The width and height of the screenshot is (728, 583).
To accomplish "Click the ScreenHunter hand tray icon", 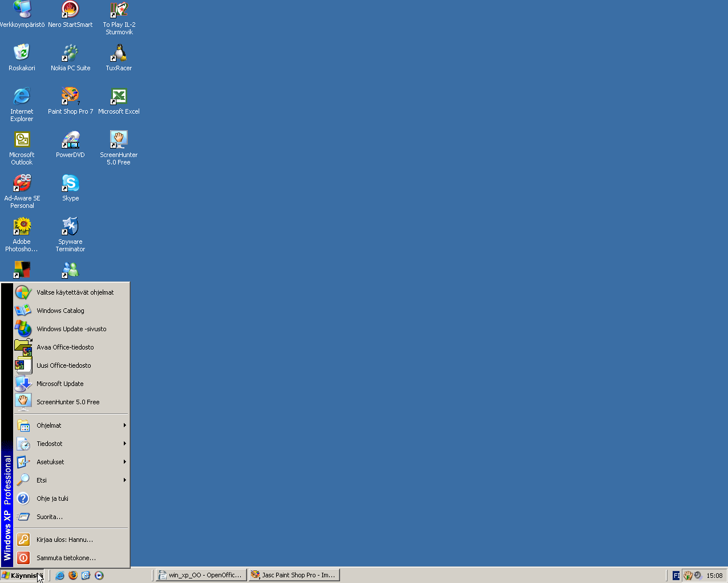I will (688, 576).
